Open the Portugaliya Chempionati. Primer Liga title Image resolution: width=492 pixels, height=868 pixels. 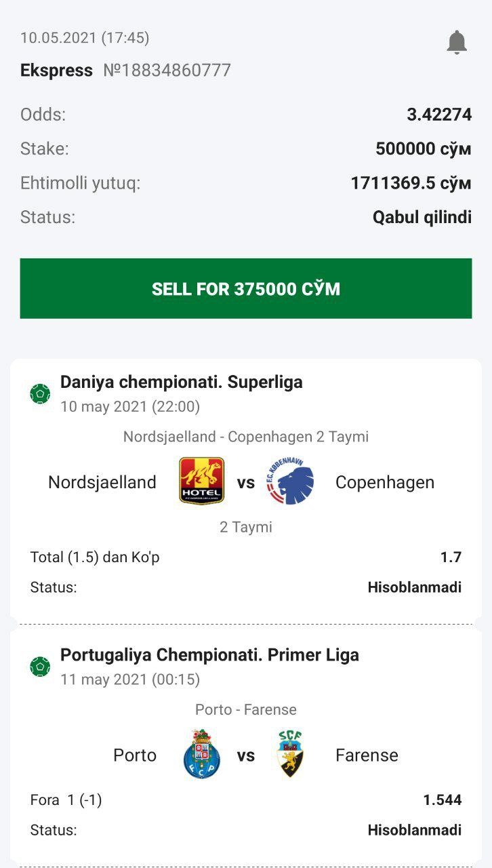tap(209, 654)
